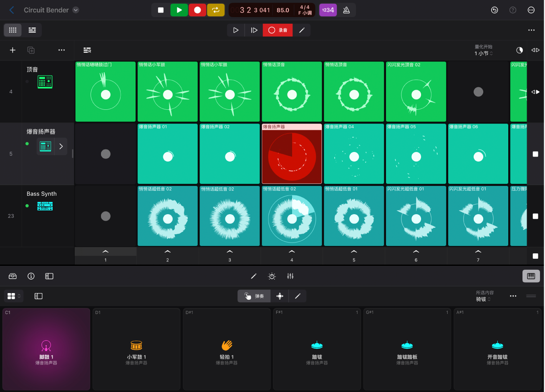Click the red 录音 record button
This screenshot has width=545, height=392.
pos(278,30)
